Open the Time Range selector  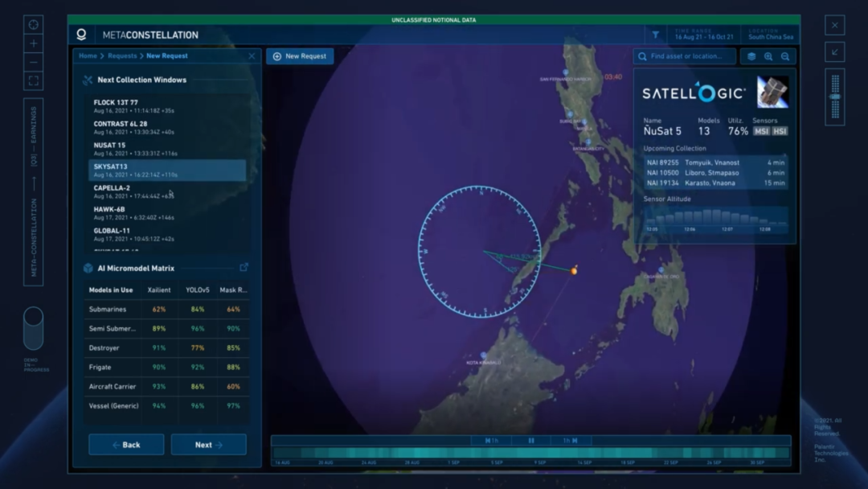[x=703, y=35]
